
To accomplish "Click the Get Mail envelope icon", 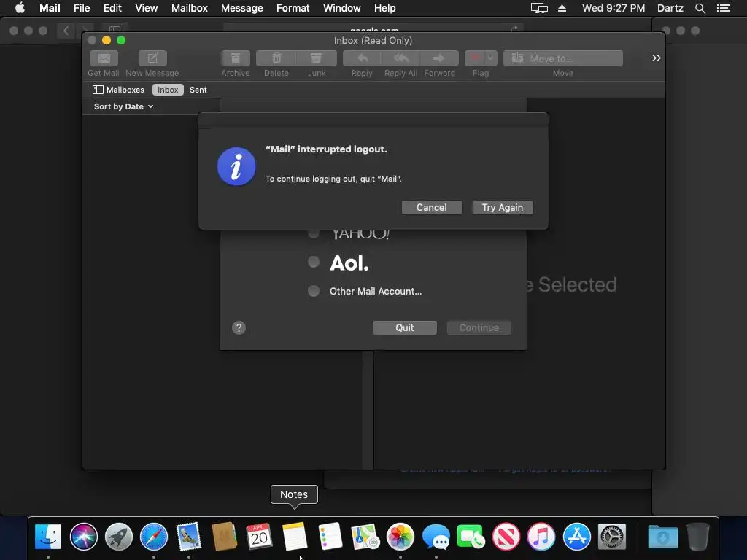I will pos(104,58).
